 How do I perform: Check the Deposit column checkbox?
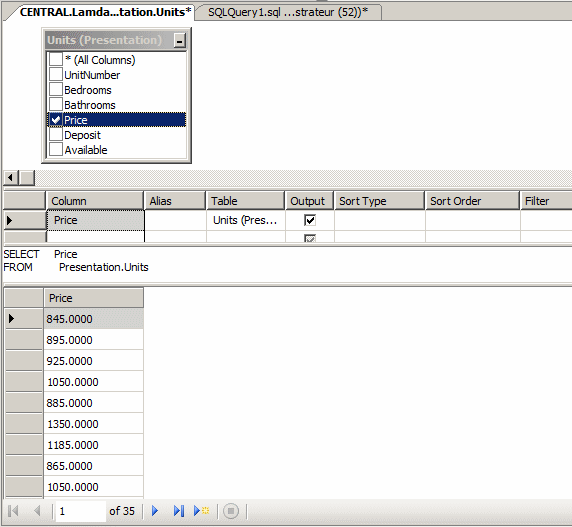point(56,135)
